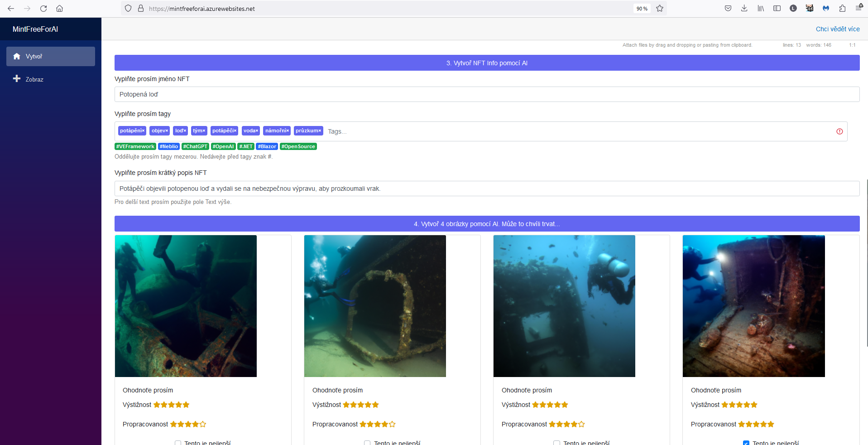This screenshot has height=445, width=868.
Task: Add the #.NET suggested tag
Action: tap(246, 146)
